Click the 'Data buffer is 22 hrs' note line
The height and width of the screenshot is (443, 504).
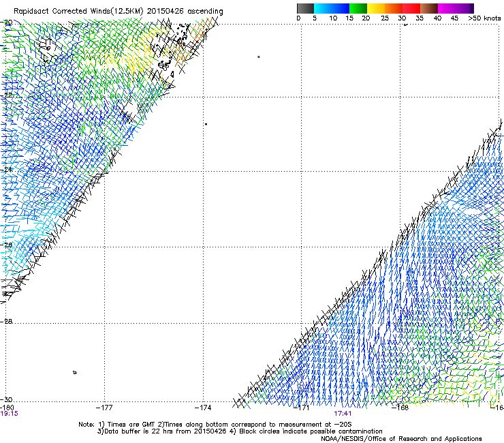161,431
